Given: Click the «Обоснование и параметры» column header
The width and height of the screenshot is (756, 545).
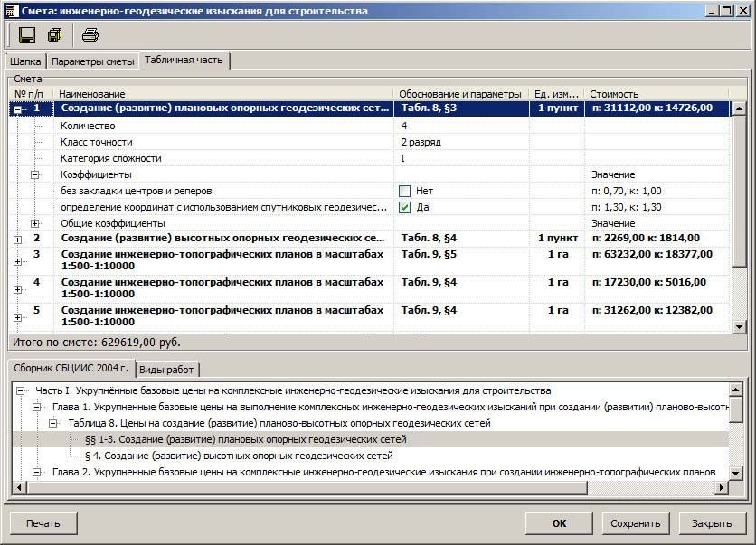Looking at the screenshot, I should point(461,94).
